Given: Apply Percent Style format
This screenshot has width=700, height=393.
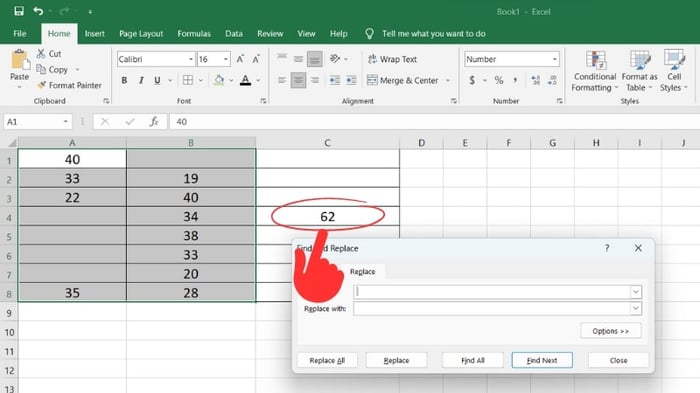Looking at the screenshot, I should tap(499, 80).
